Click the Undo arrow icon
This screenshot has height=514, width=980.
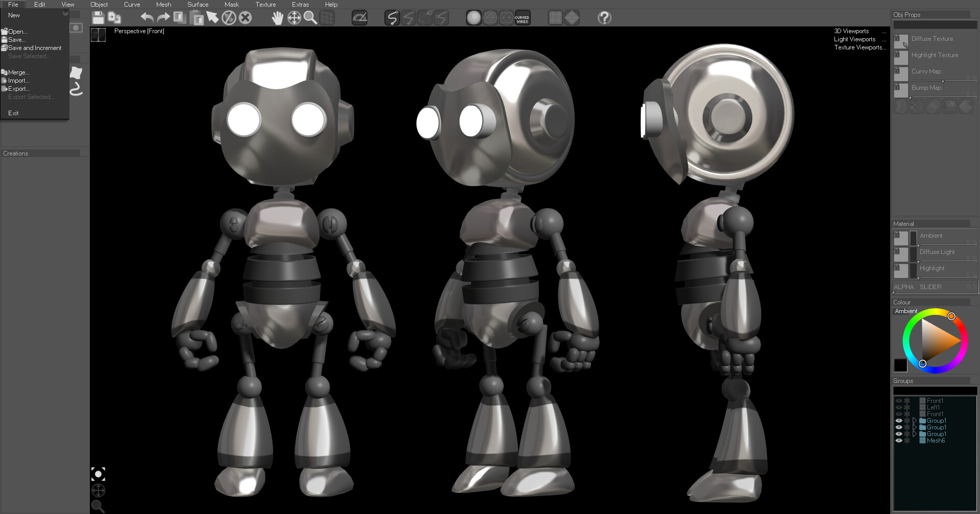coord(147,18)
